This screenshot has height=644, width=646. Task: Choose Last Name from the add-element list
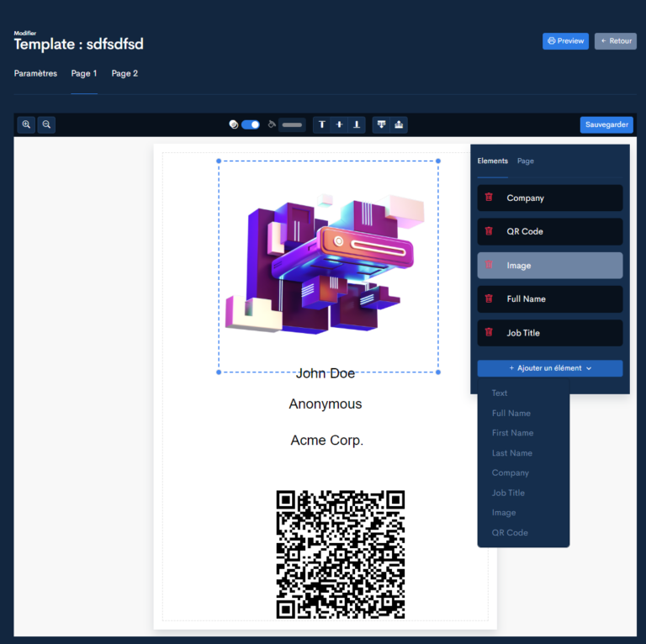pyautogui.click(x=511, y=453)
